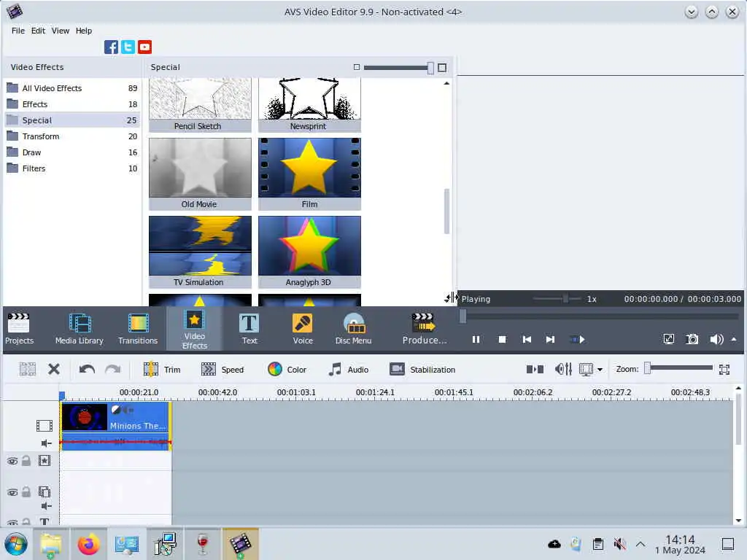
Task: Mute the preview volume speaker
Action: pos(716,339)
